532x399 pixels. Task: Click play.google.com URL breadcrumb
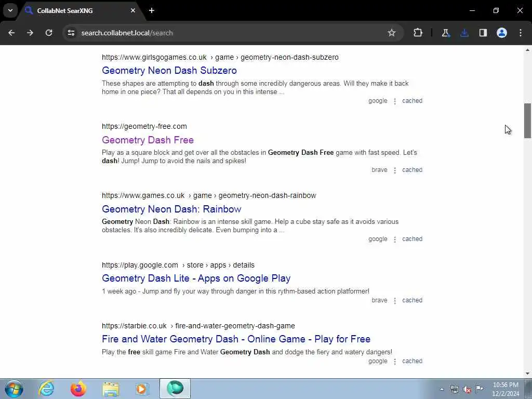[178, 265]
